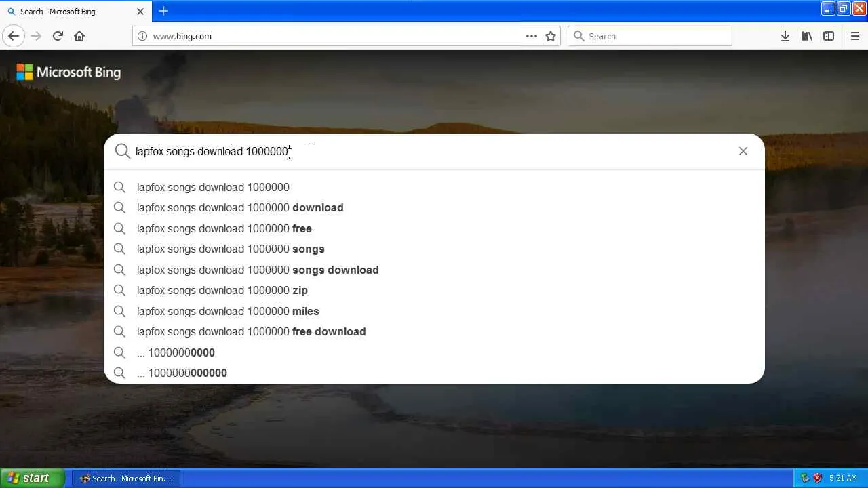Switch to Search - Microsoft Bing taskbar button

pos(126,479)
